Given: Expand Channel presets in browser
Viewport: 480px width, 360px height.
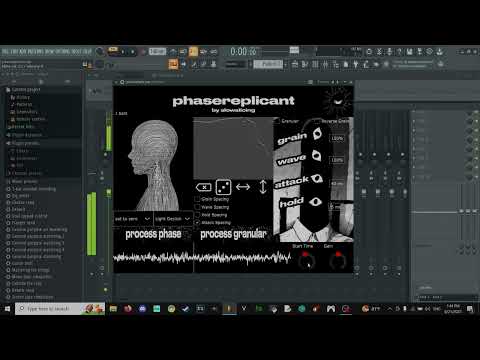Looking at the screenshot, I should (24, 173).
